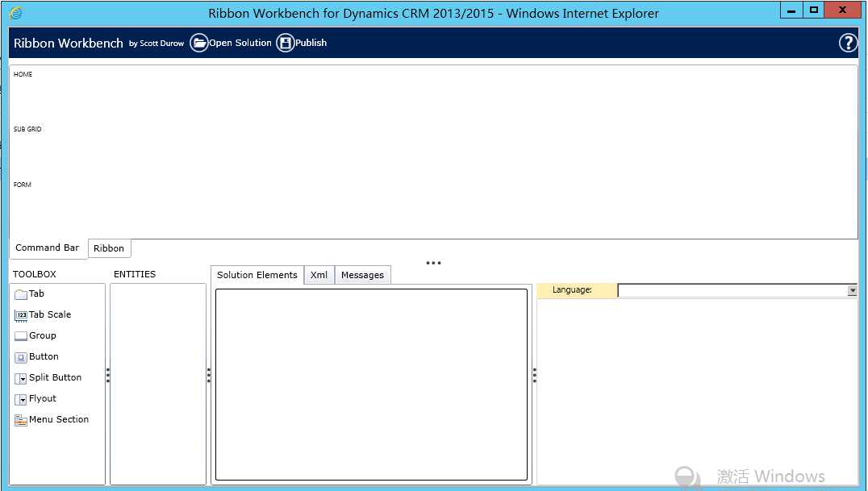Click the Internet Explorer icon in title bar

(16, 13)
